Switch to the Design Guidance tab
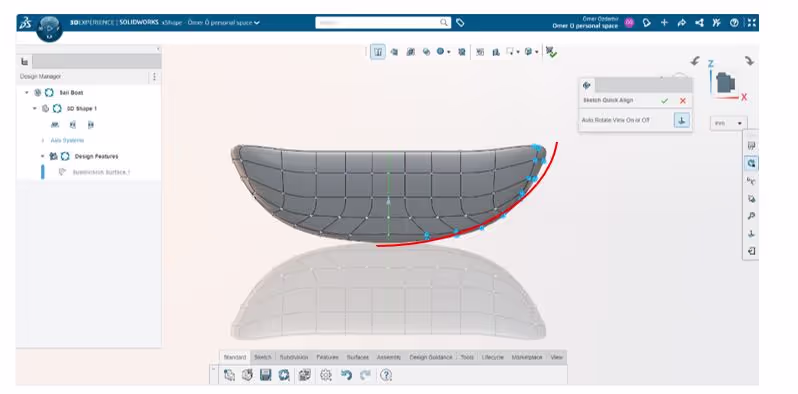The image size is (798, 394). pos(431,357)
